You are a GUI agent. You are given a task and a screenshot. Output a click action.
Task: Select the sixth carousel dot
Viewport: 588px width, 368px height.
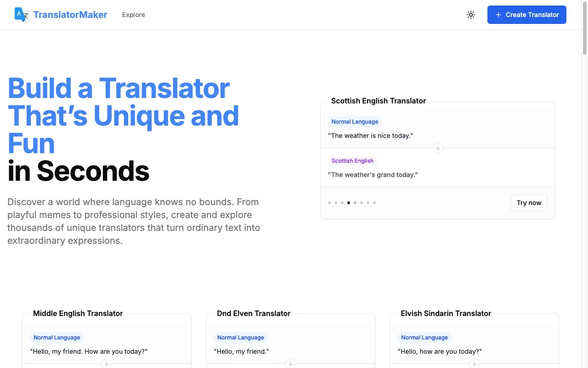coord(362,203)
